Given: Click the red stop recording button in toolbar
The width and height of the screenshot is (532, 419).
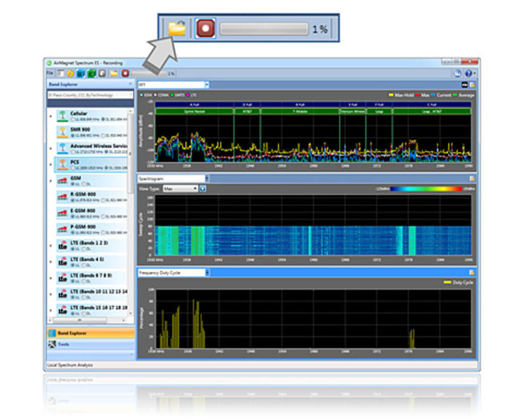Looking at the screenshot, I should coord(126,73).
